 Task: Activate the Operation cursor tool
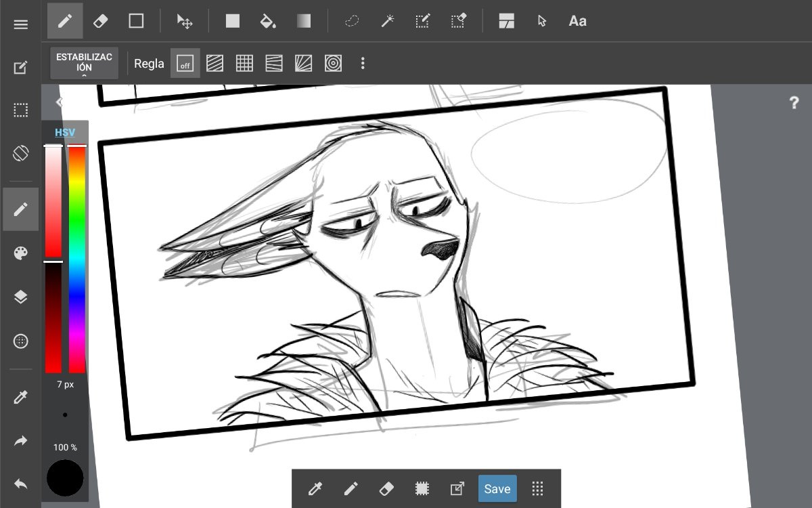pos(542,21)
